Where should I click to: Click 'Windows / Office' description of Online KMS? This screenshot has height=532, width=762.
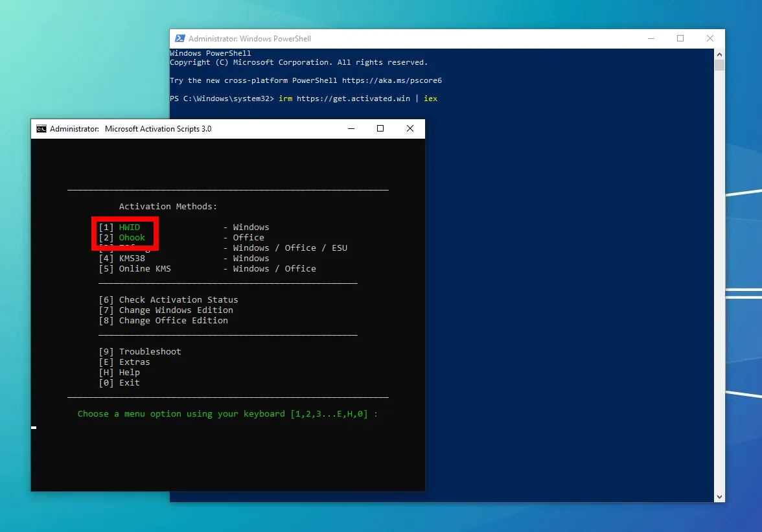point(275,269)
